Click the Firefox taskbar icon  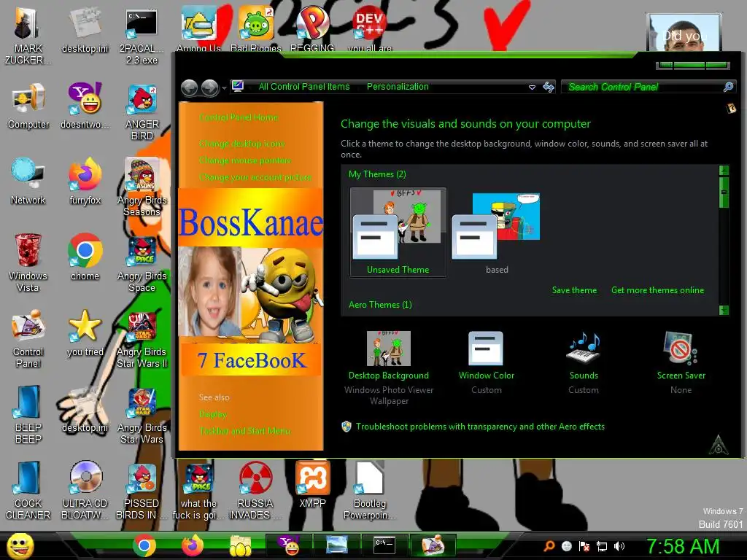click(193, 545)
